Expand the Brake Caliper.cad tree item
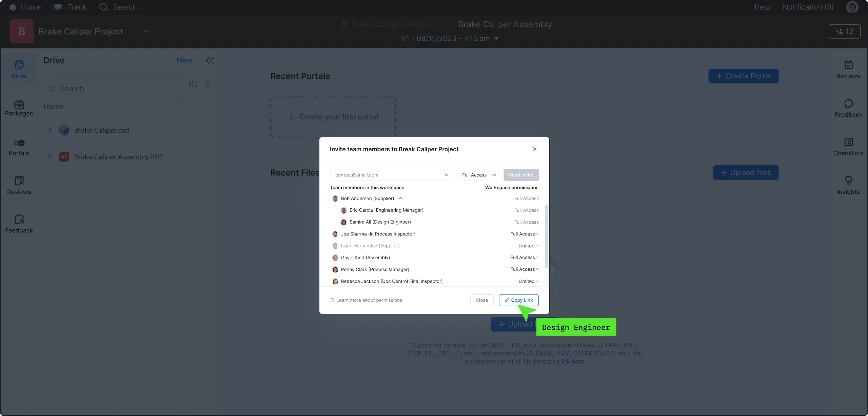868x416 pixels. click(50, 130)
